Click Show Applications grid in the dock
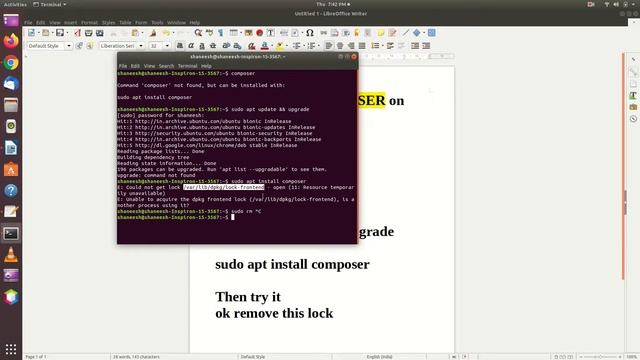Viewport: 640px width, 360px height. (x=11, y=349)
